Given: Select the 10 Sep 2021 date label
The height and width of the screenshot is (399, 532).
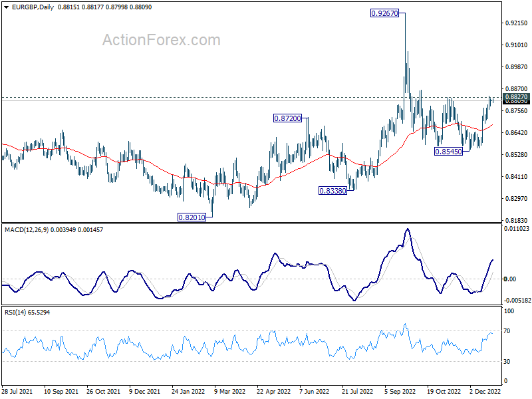Looking at the screenshot, I should click(61, 391).
